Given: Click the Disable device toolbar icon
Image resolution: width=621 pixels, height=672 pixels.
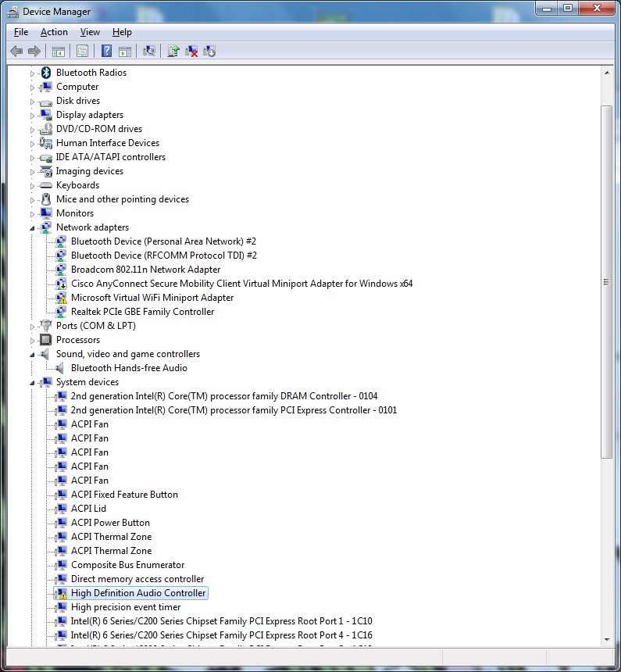Looking at the screenshot, I should coord(209,52).
